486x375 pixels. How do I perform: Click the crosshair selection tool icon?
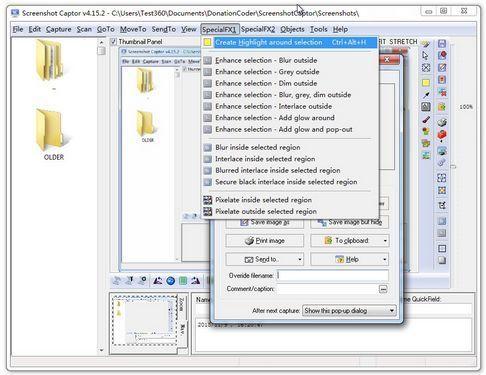click(426, 68)
